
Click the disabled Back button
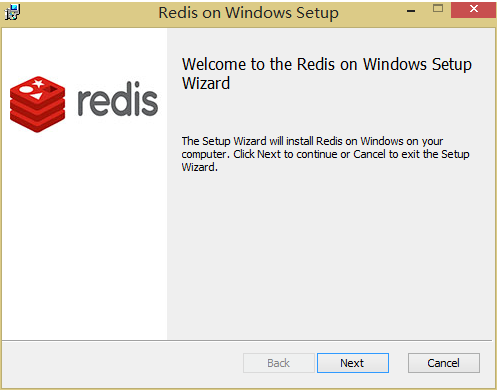pos(279,363)
